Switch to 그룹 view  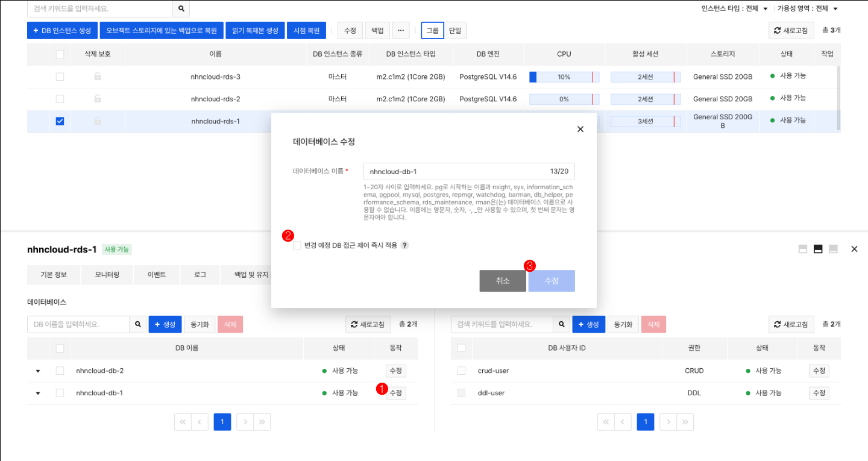[432, 30]
